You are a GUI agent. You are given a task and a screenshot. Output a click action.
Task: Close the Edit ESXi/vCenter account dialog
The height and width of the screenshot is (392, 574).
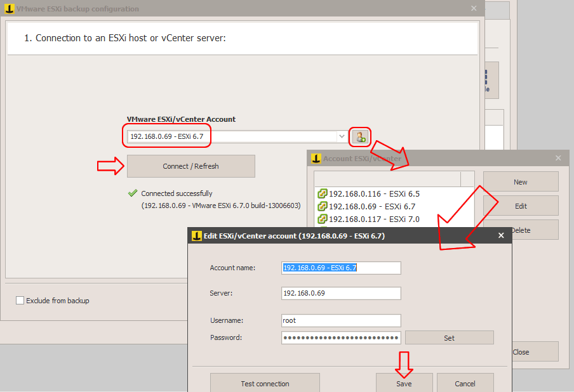click(x=501, y=235)
